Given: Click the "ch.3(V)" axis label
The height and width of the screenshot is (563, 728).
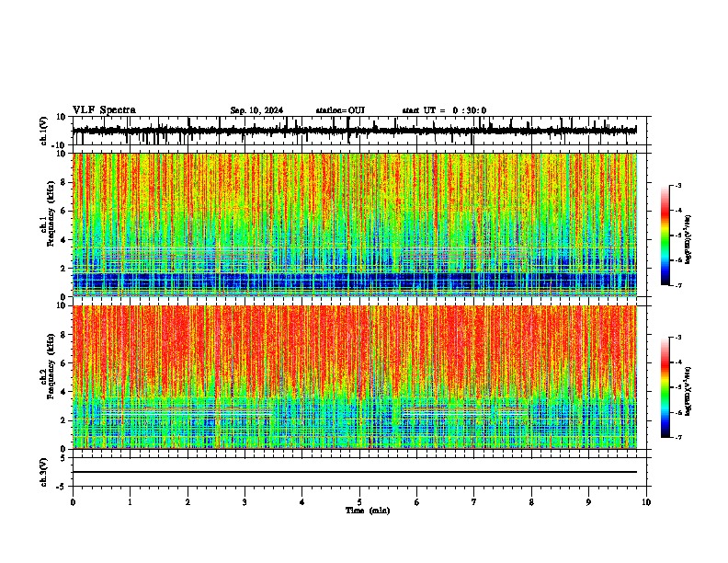Looking at the screenshot, I should click(44, 473).
